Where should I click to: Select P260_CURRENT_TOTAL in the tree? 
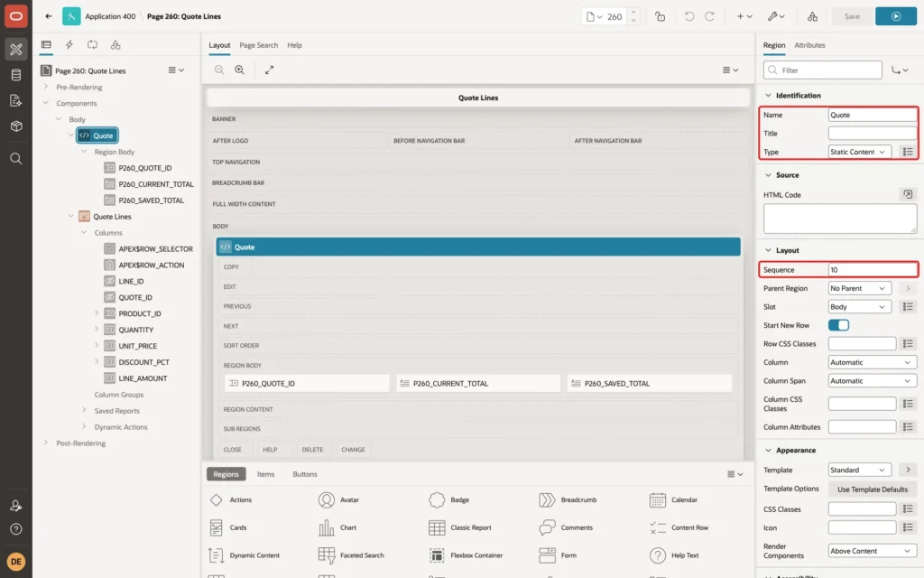point(155,184)
